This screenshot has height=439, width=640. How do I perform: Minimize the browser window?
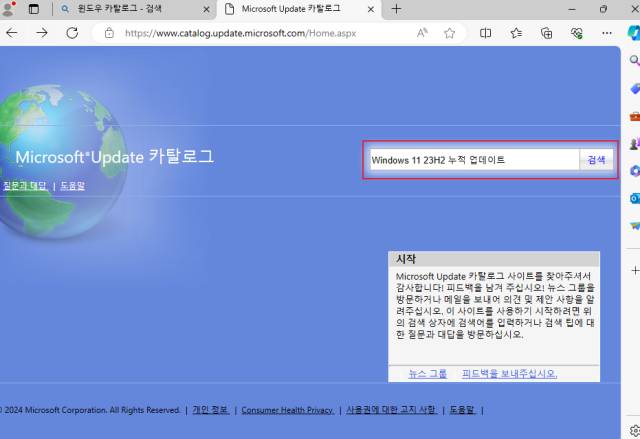[x=572, y=9]
